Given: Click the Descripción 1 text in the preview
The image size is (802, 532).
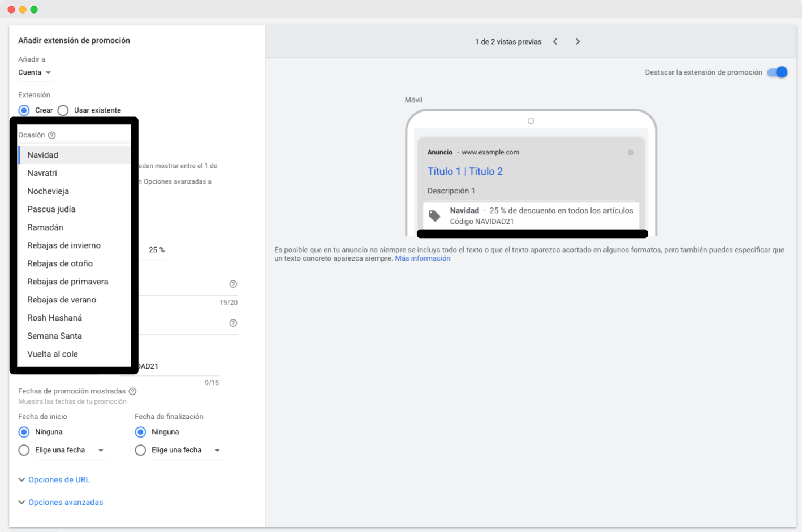Looking at the screenshot, I should click(451, 191).
